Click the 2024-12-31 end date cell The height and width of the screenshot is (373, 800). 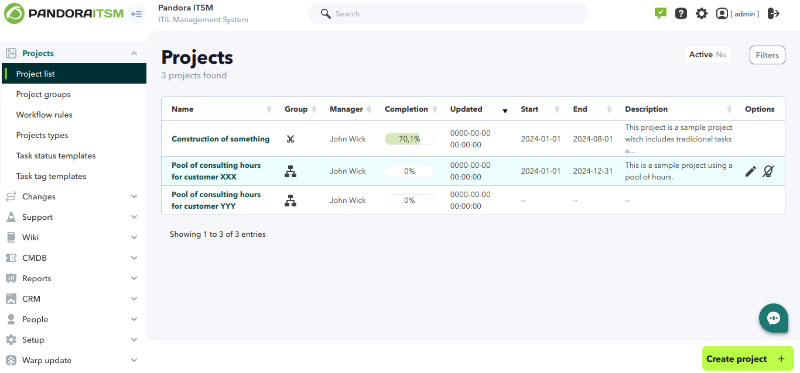(x=592, y=171)
